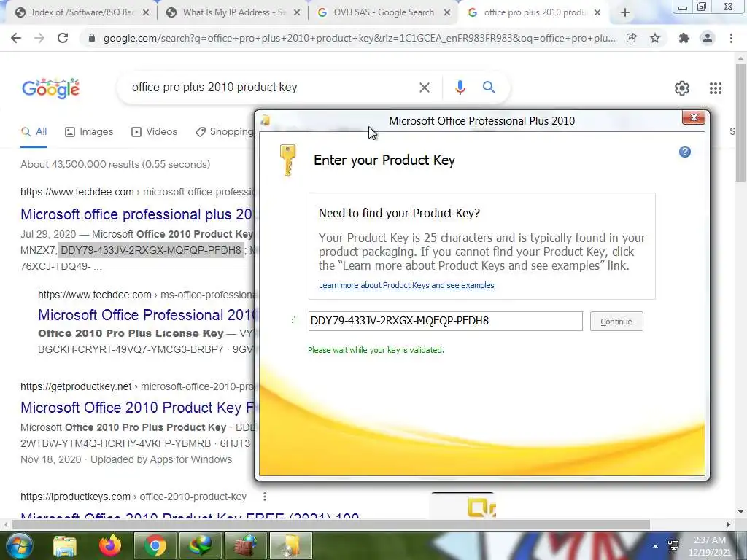The width and height of the screenshot is (747, 560).
Task: Reload the Google search page
Action: 63,38
